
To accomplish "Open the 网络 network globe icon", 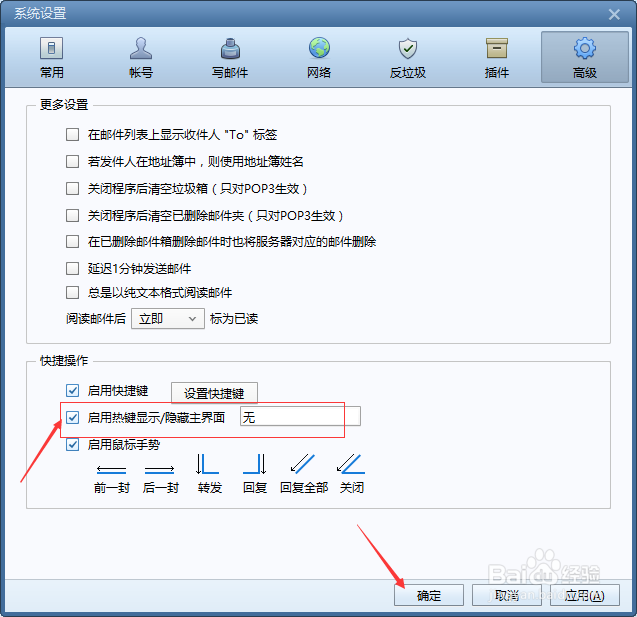I will pos(319,48).
